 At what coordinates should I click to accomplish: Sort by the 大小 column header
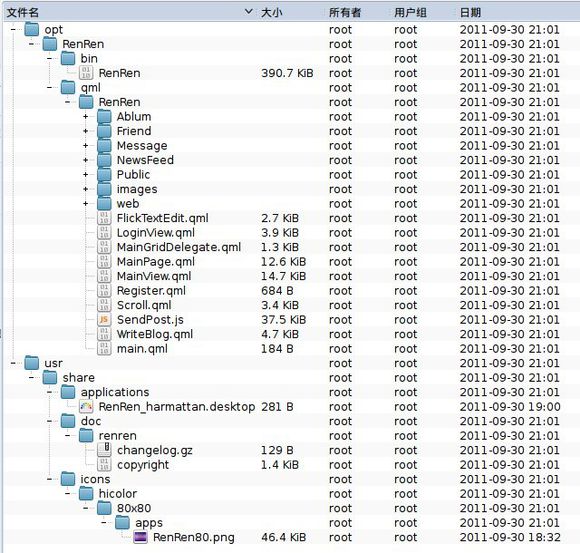291,13
